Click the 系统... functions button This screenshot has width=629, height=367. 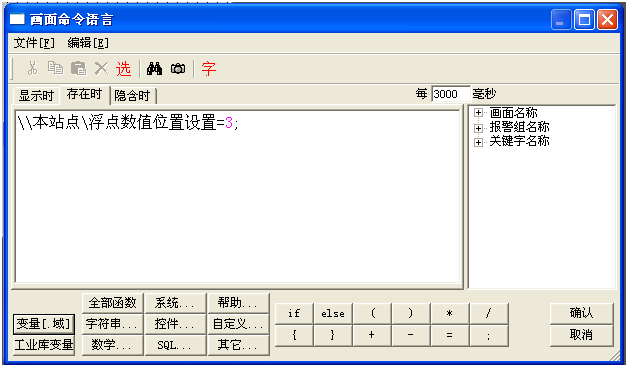point(175,303)
